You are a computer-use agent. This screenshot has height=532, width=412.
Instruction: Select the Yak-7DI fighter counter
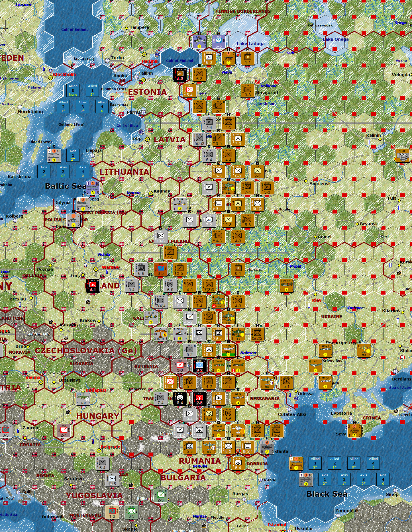325,382
